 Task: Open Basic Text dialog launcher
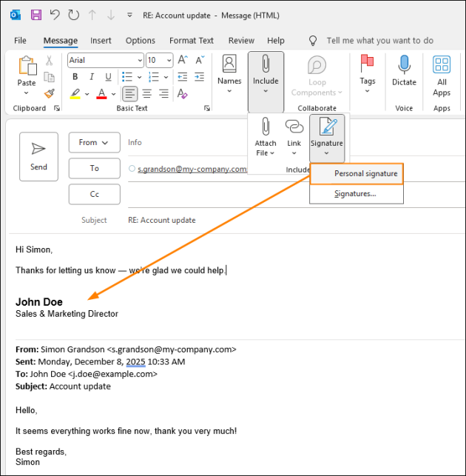(207, 108)
